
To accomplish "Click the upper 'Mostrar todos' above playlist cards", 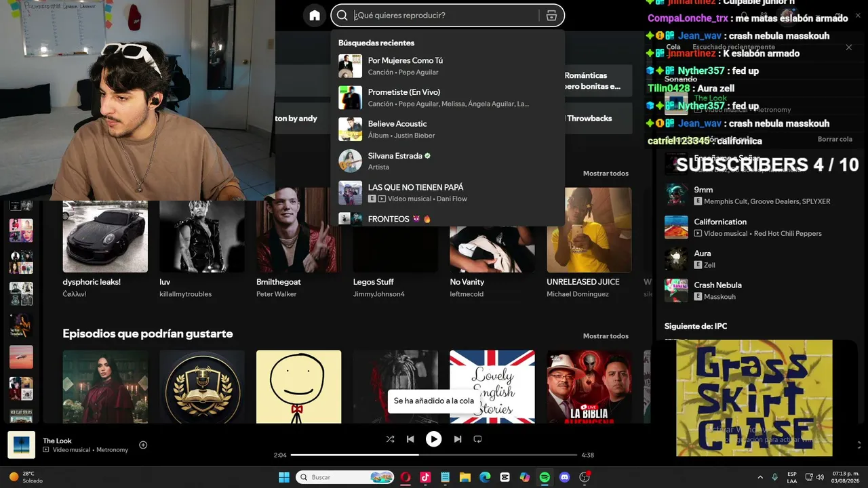I will (x=606, y=174).
